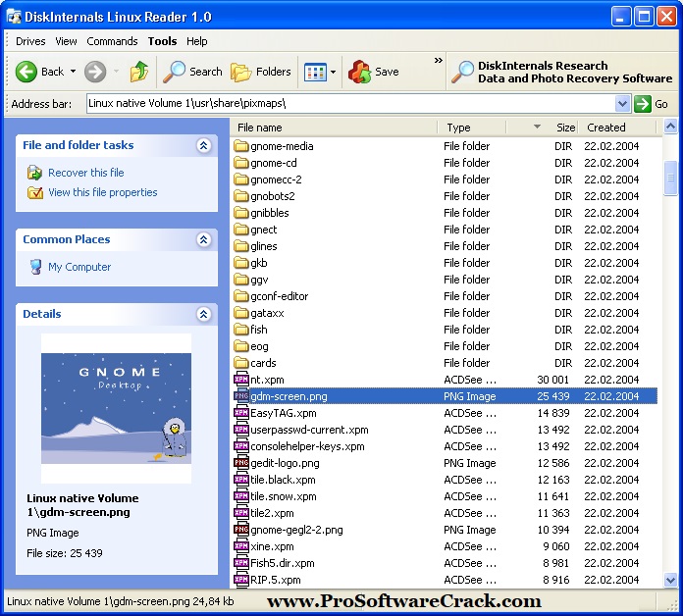This screenshot has height=616, width=683.
Task: Open the Drives menu
Action: click(x=30, y=41)
